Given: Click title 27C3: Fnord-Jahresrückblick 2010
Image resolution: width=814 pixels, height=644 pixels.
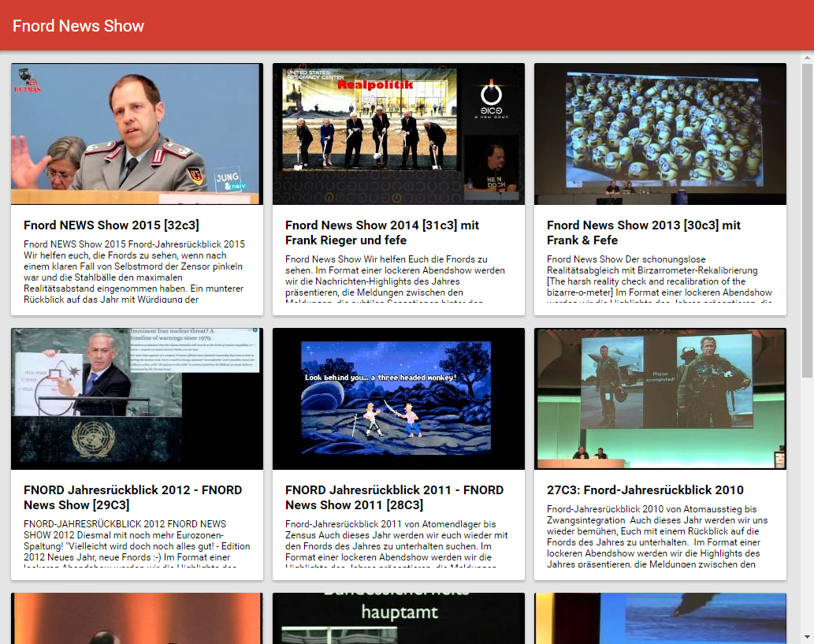Looking at the screenshot, I should pos(645,490).
